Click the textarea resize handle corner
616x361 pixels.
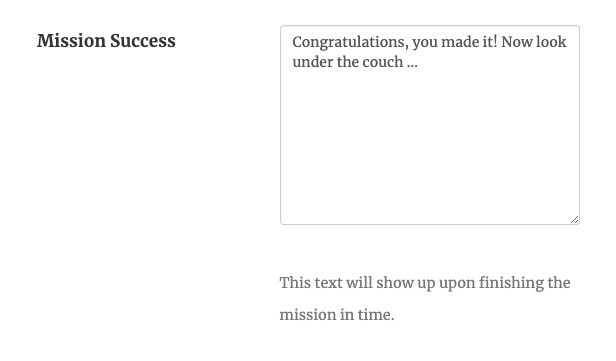pyautogui.click(x=574, y=220)
